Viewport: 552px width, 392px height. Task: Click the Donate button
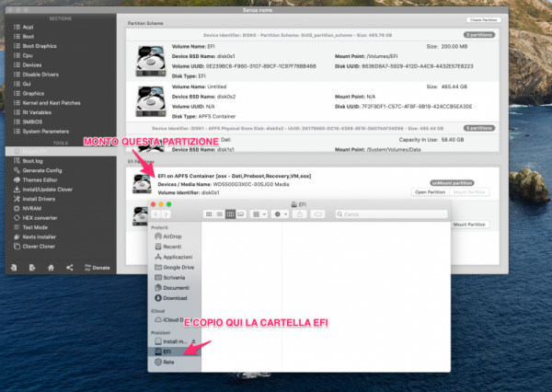98,268
